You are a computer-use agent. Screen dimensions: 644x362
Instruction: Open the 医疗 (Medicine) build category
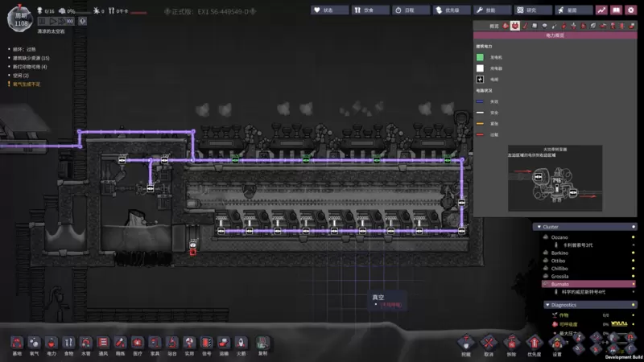pos(138,346)
